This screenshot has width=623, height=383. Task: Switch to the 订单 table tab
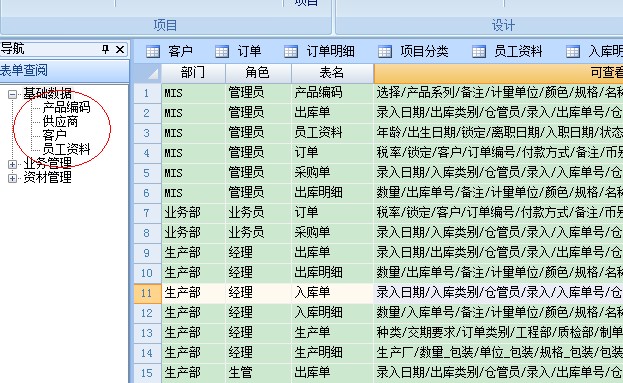[x=238, y=52]
